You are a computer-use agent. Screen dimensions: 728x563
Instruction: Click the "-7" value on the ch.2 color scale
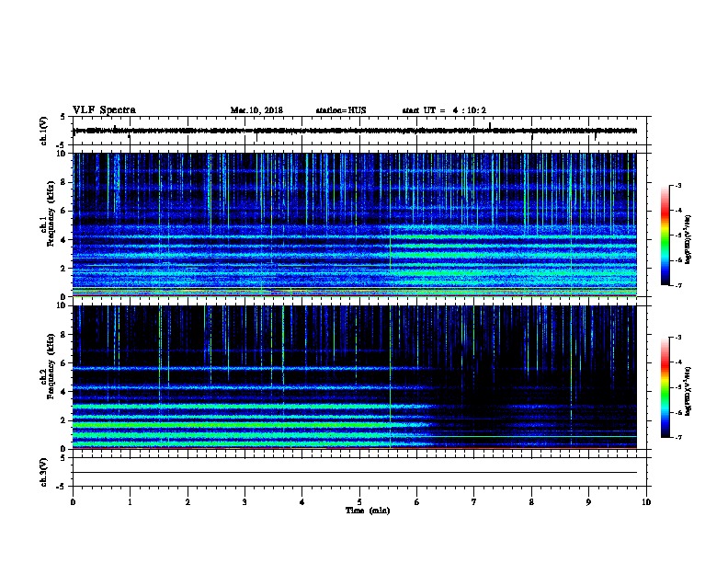[677, 438]
